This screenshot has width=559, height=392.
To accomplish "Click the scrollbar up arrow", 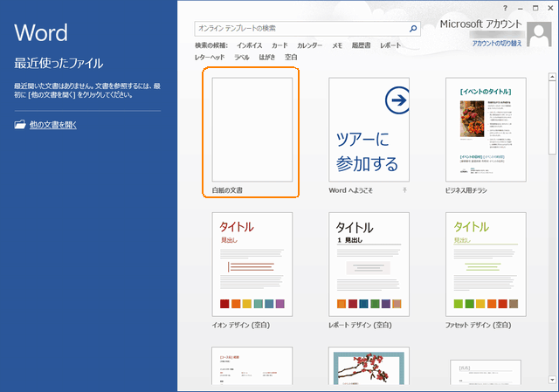I will tap(552, 77).
